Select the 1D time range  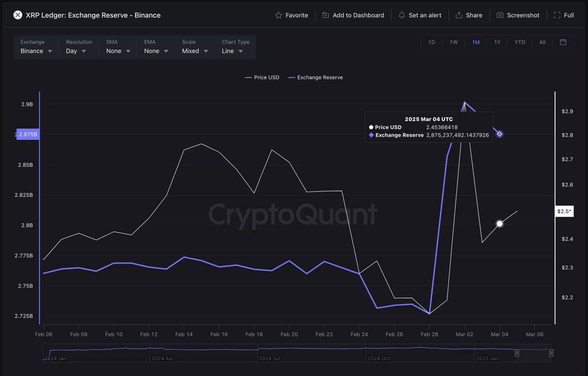click(x=432, y=42)
